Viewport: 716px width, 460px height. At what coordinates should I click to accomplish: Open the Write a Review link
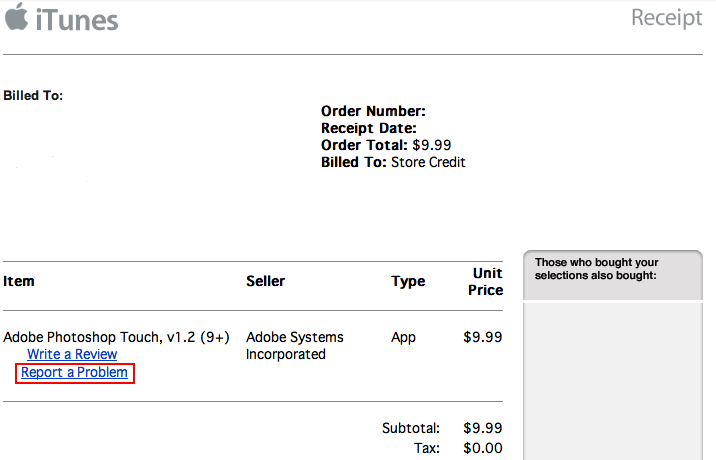72,354
